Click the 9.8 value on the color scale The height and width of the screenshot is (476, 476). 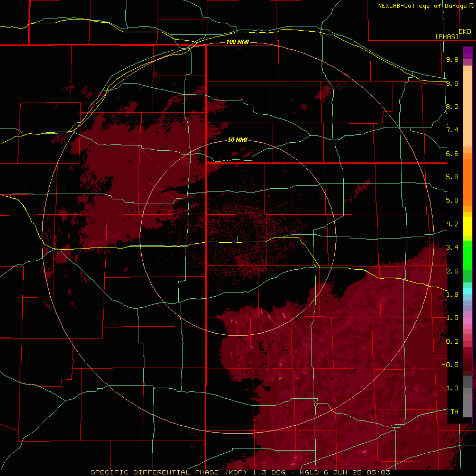(x=452, y=59)
